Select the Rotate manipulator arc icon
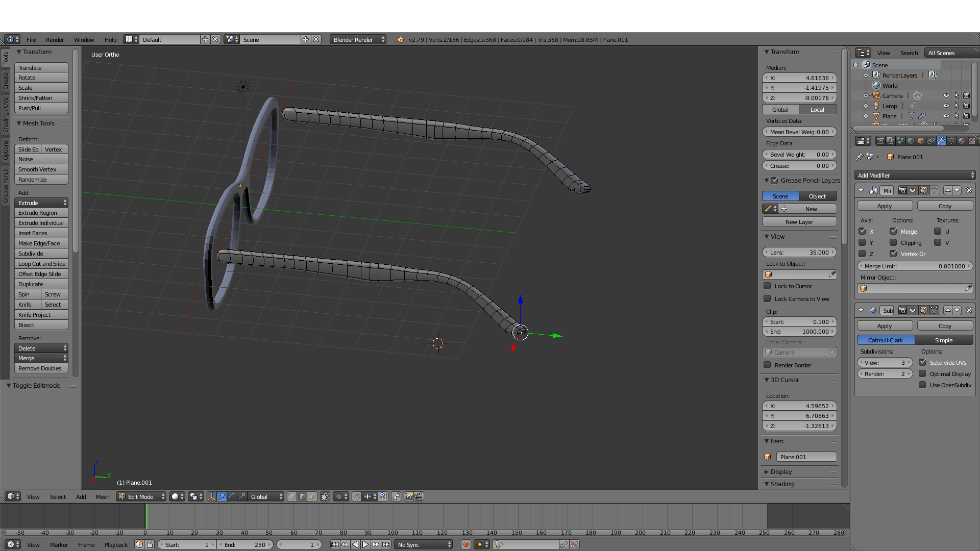Viewport: 980px width, 551px height. pos(232,496)
